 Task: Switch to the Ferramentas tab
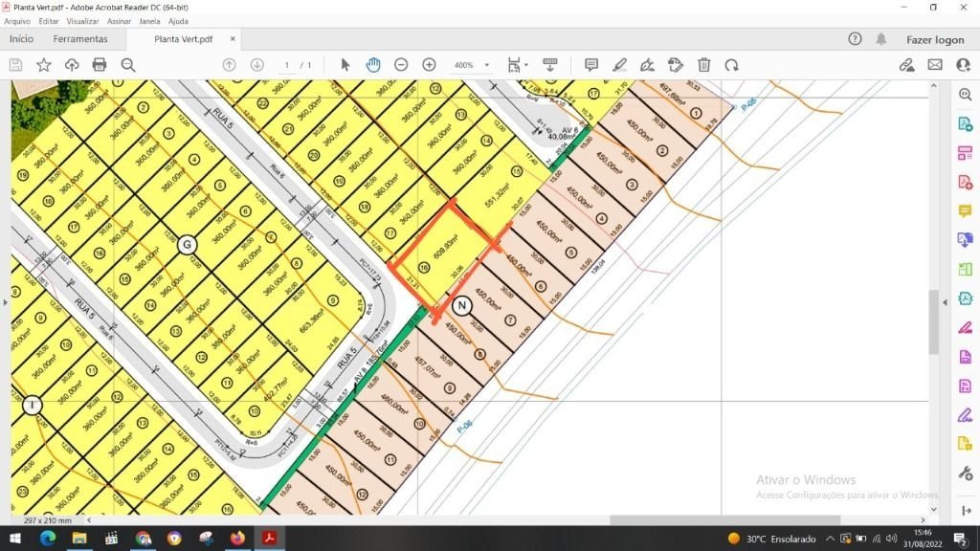[x=80, y=39]
